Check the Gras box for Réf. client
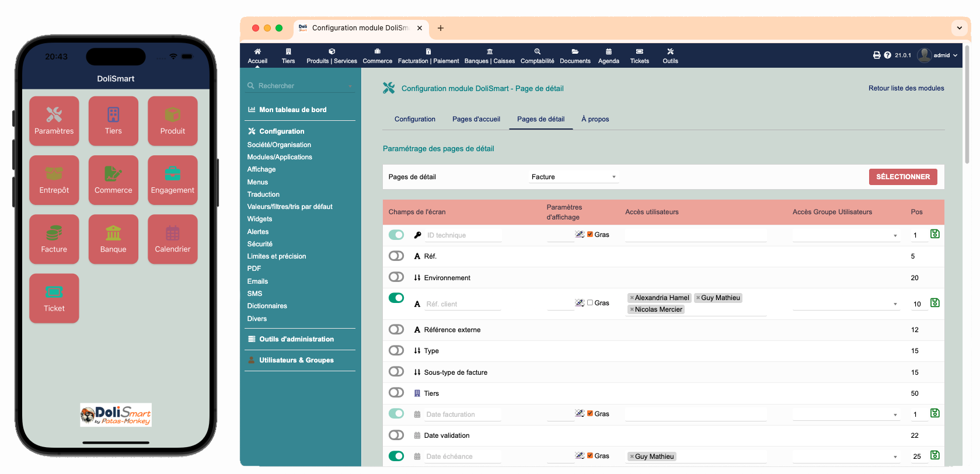The image size is (980, 474). pyautogui.click(x=590, y=302)
